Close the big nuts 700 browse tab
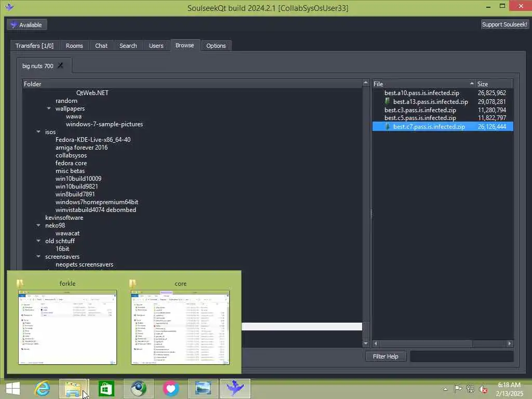 click(x=60, y=65)
